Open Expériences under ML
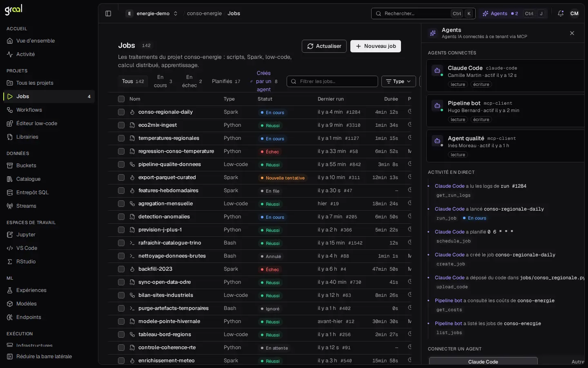Image resolution: width=588 pixels, height=368 pixels. pos(49,290)
